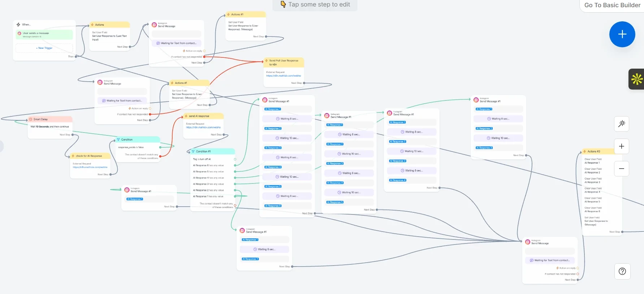Click funnel icon above "response_exists is false"
The image size is (644, 294).
[x=118, y=139]
